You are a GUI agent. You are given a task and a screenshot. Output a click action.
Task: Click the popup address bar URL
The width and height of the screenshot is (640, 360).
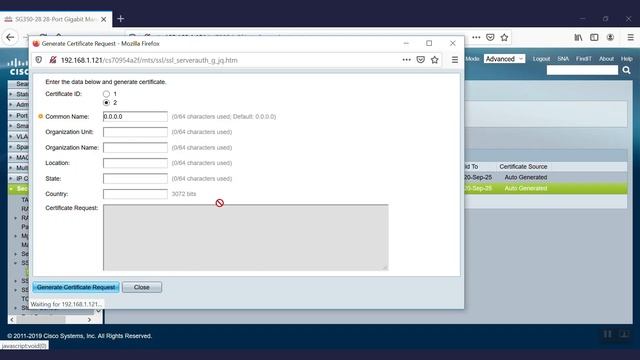[x=149, y=60]
